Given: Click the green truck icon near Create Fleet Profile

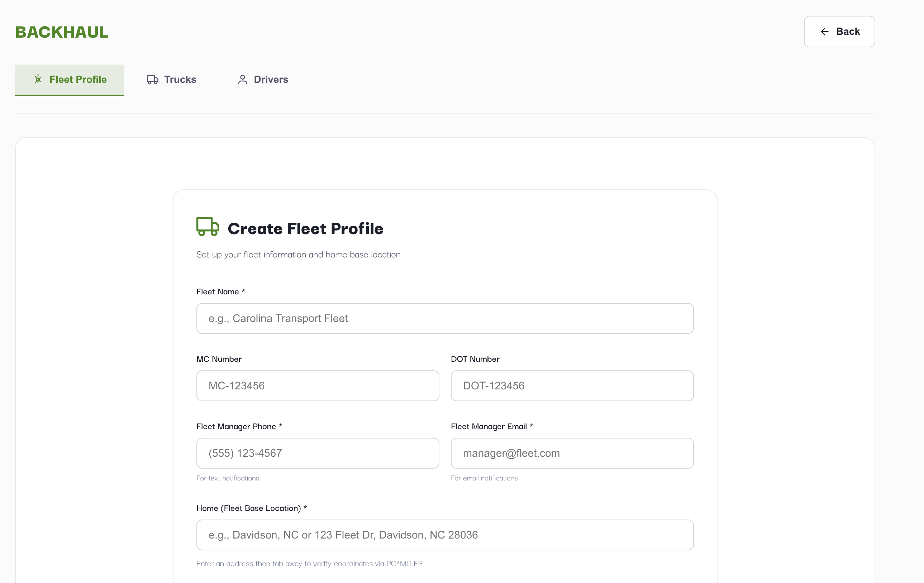Looking at the screenshot, I should click(x=208, y=227).
